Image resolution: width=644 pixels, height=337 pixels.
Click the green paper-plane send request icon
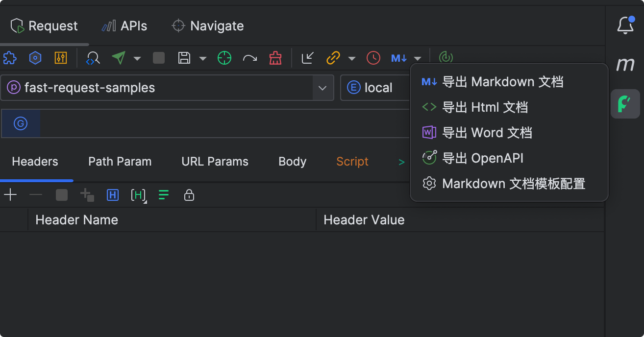pos(119,58)
